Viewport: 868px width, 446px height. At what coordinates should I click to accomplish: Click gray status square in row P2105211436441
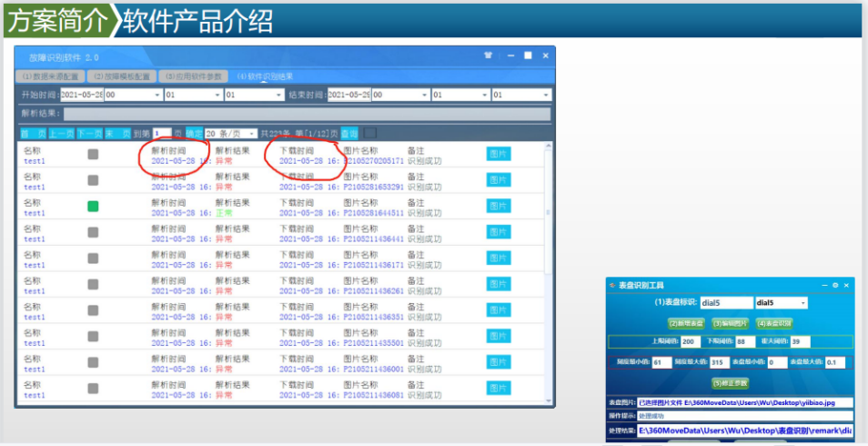93,233
